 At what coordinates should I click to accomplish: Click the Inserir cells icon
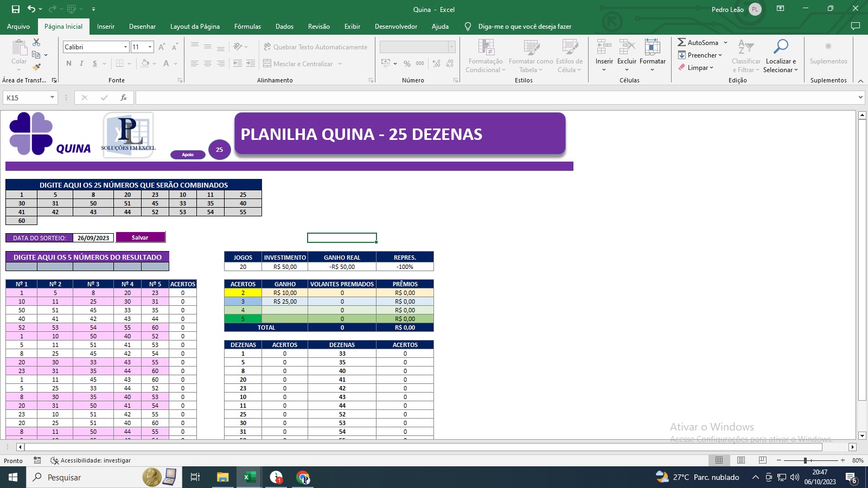click(x=604, y=47)
